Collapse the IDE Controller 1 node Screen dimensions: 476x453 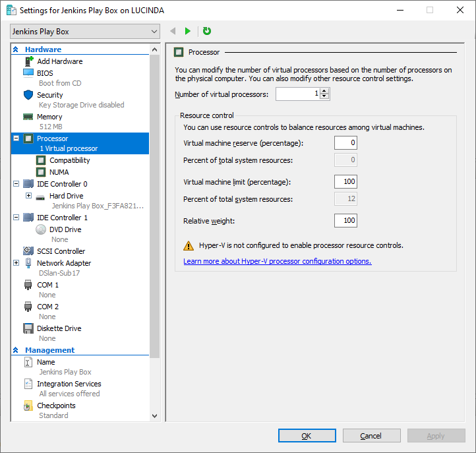(16, 218)
